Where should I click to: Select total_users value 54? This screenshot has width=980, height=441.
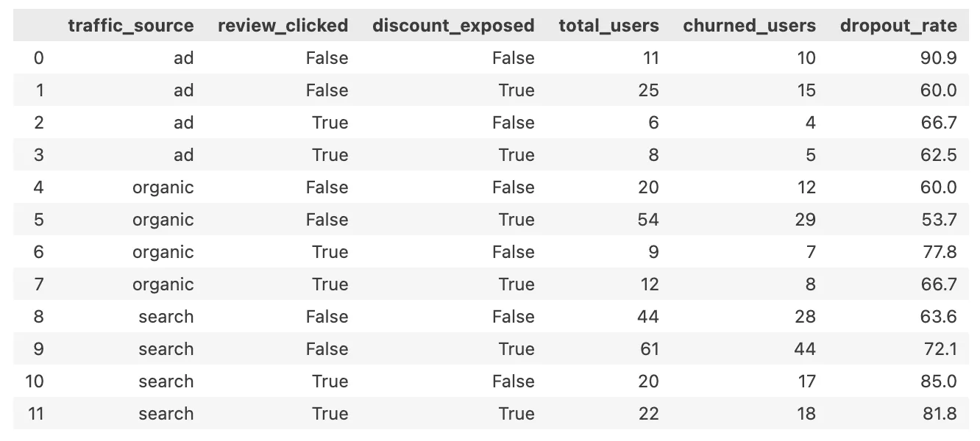(x=648, y=220)
